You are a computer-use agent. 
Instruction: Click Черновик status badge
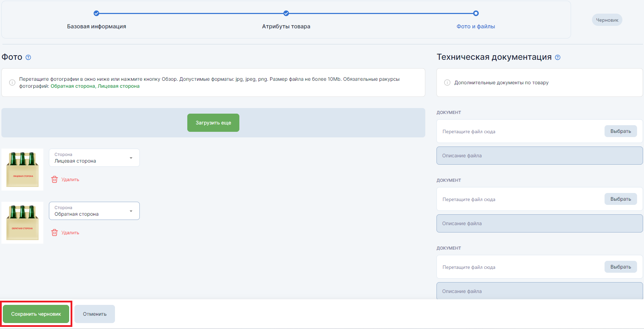tap(607, 20)
